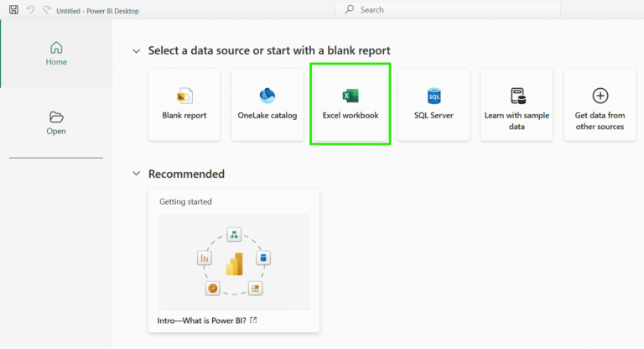The width and height of the screenshot is (644, 349).
Task: Collapse the Select a data source section
Action: pos(136,51)
